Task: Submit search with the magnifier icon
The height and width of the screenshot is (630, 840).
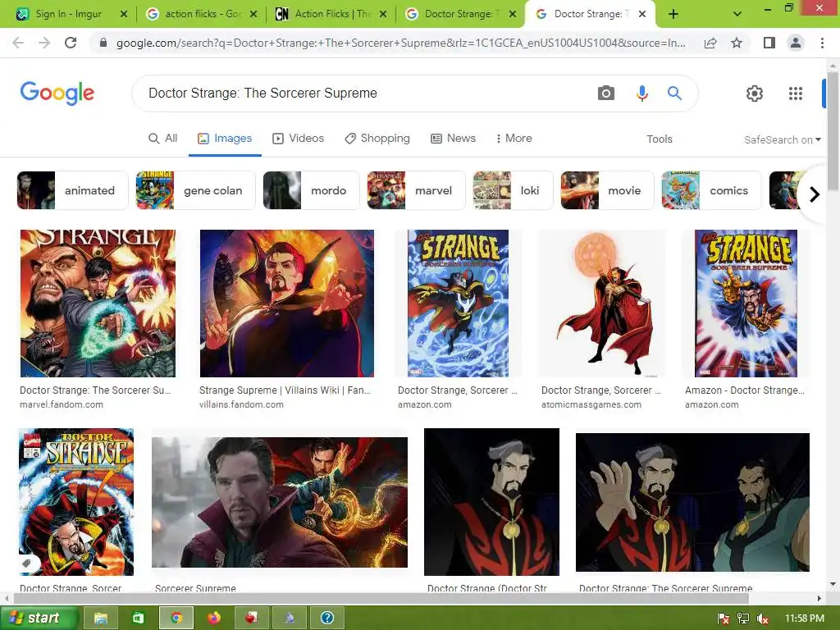Action: click(x=674, y=94)
